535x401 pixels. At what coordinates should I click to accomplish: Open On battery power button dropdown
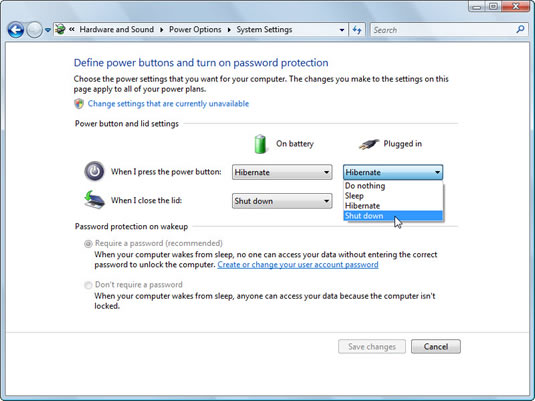(282, 172)
